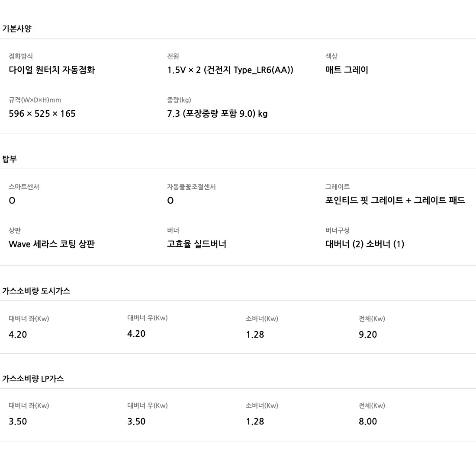This screenshot has width=476, height=463.
Task: Click the O mark under 스마트센서
Action: tap(12, 201)
